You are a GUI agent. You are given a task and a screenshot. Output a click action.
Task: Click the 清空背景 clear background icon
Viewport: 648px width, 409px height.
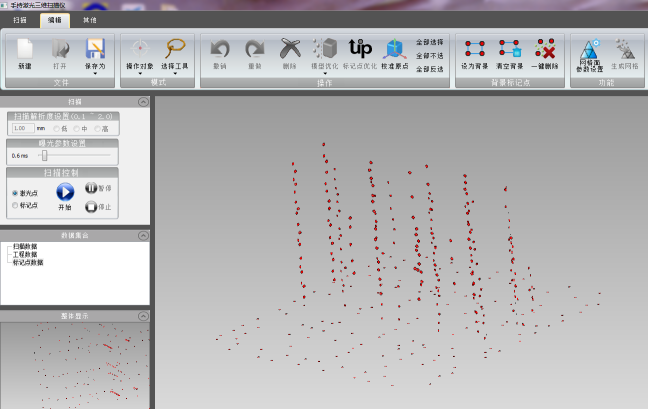pyautogui.click(x=510, y=49)
